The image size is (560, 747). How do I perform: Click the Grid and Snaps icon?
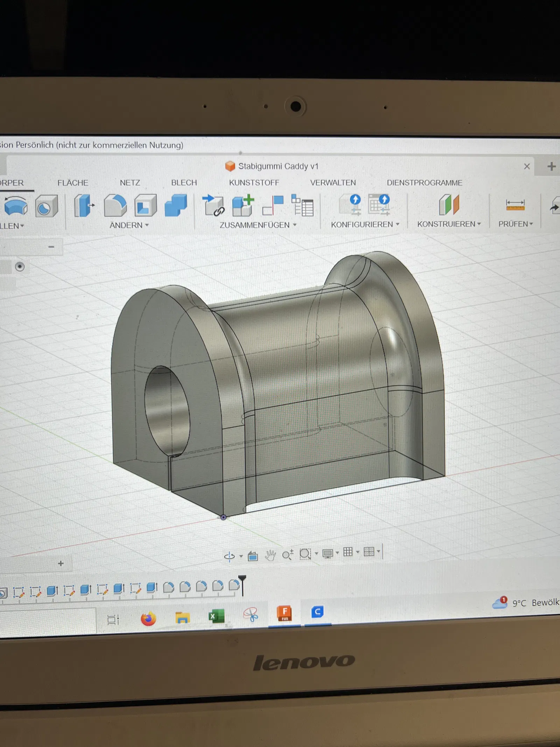coord(348,552)
